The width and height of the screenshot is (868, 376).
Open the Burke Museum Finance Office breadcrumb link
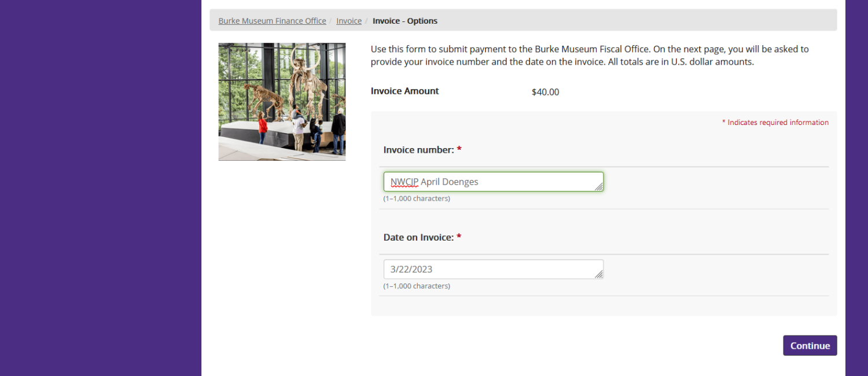272,21
